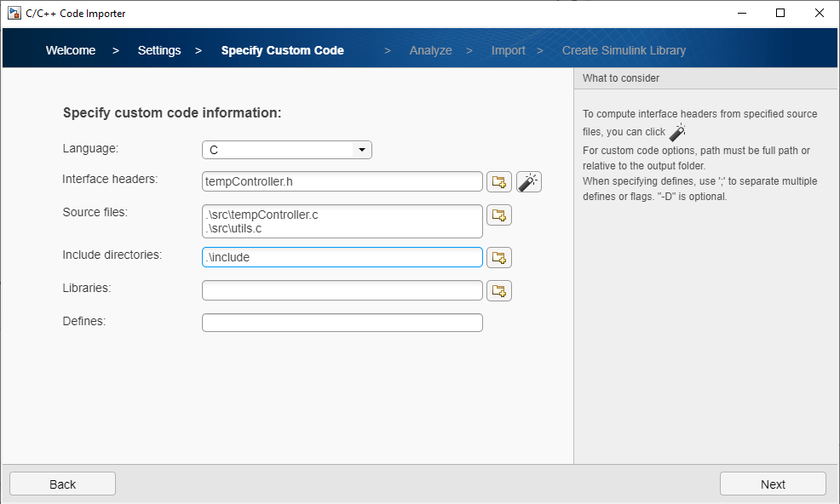This screenshot has height=504, width=840.
Task: Go to the Settings step
Action: [159, 50]
